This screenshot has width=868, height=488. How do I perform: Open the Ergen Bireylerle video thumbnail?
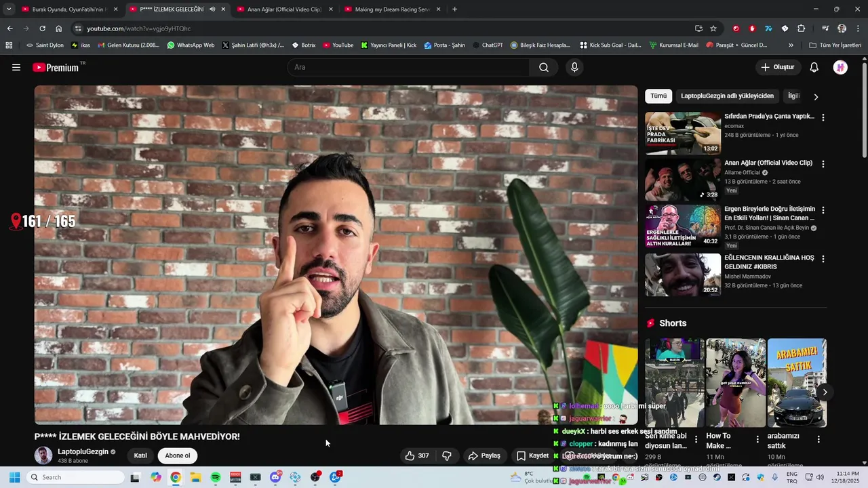click(x=683, y=226)
